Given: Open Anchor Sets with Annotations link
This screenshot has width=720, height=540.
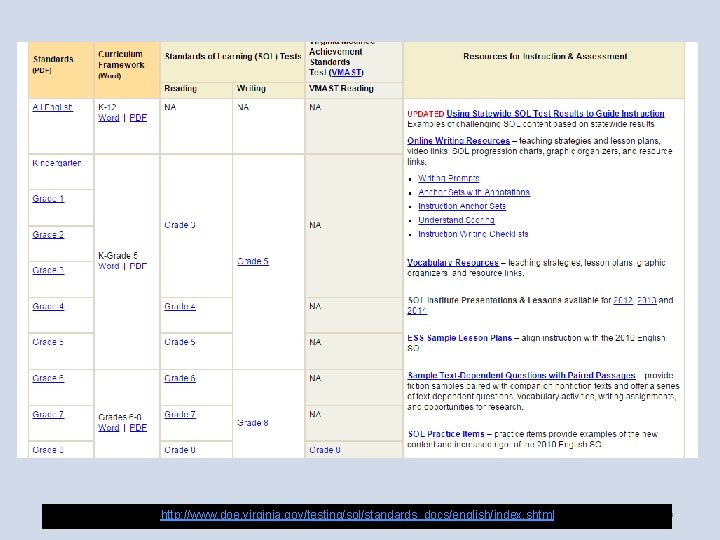Looking at the screenshot, I should tap(474, 192).
